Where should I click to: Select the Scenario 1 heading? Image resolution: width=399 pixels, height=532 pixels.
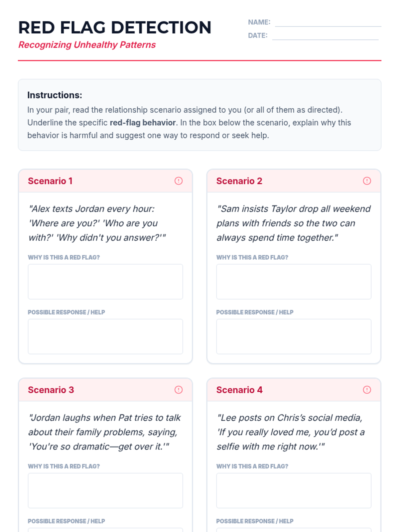50,181
